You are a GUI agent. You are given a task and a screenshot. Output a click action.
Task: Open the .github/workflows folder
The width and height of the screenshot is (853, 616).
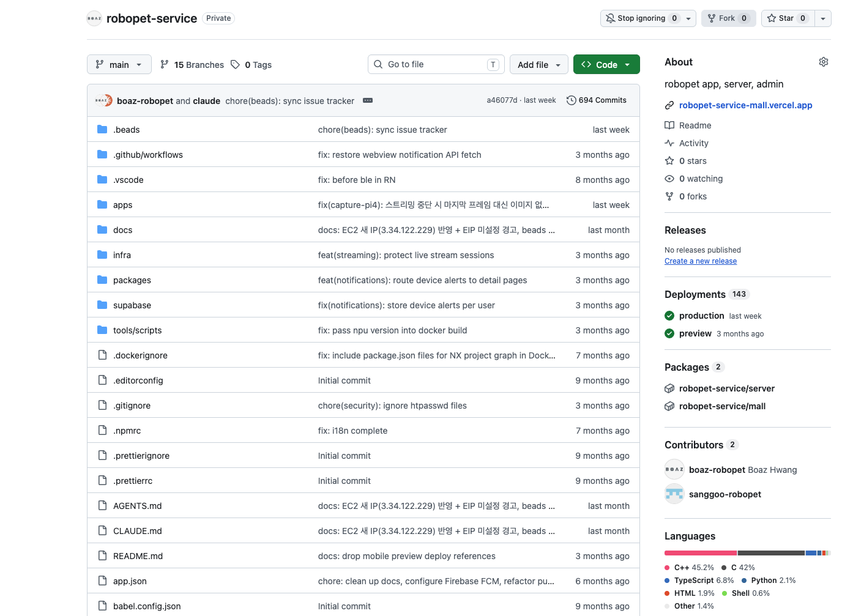coord(148,155)
